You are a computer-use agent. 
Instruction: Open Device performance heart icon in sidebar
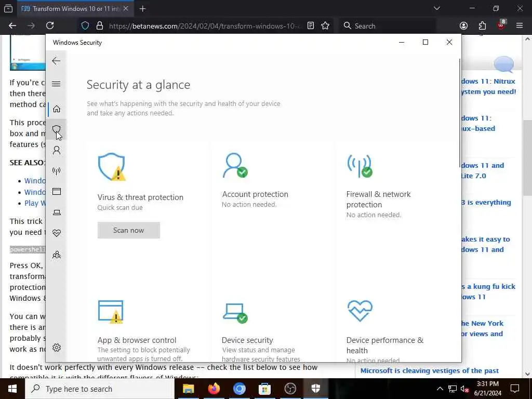point(56,233)
